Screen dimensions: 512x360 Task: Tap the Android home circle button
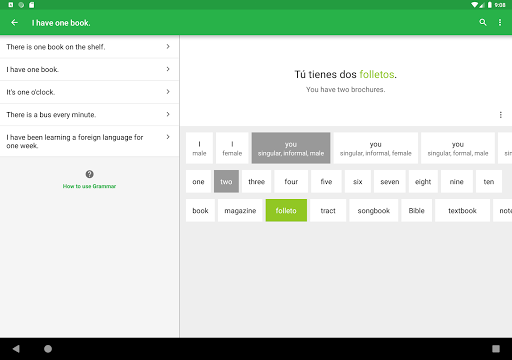click(x=48, y=349)
